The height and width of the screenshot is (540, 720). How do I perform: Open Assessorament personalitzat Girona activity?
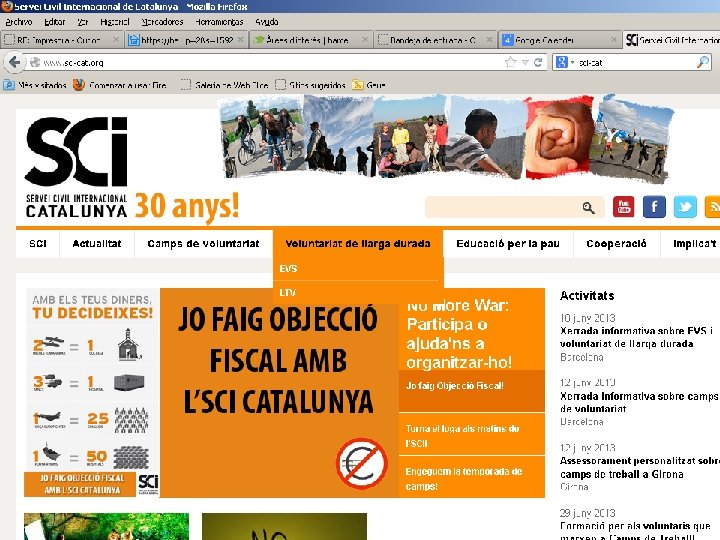[640, 467]
